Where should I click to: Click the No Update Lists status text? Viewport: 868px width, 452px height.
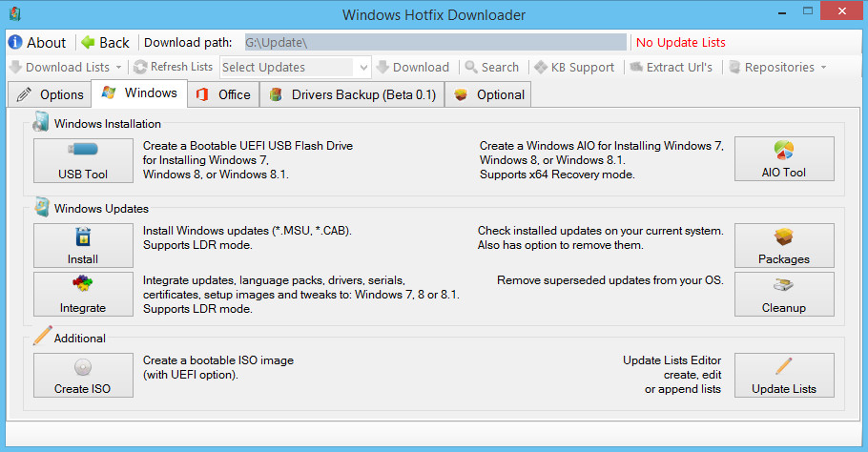coord(680,43)
